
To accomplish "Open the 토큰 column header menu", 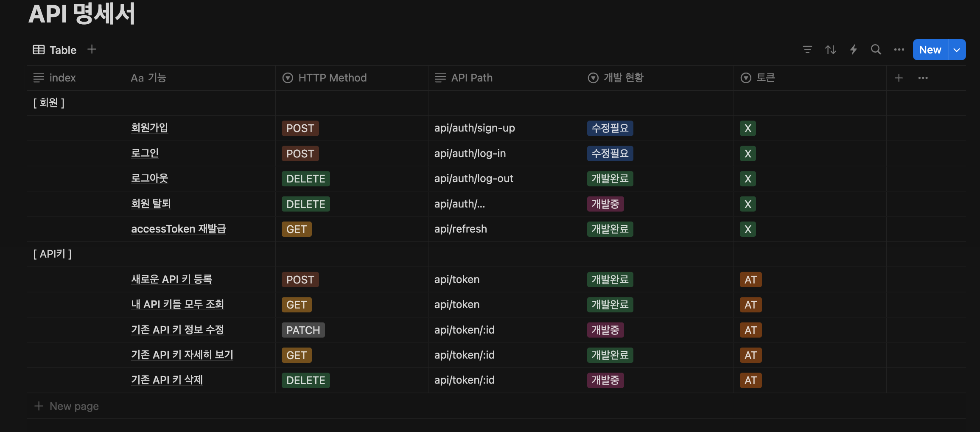I will click(x=810, y=78).
